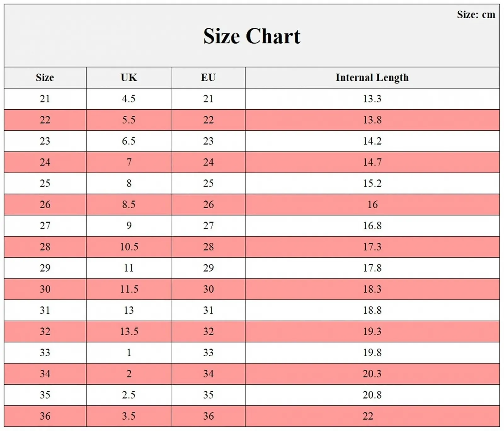
Task: Click the "UK" column header
Action: pyautogui.click(x=129, y=78)
